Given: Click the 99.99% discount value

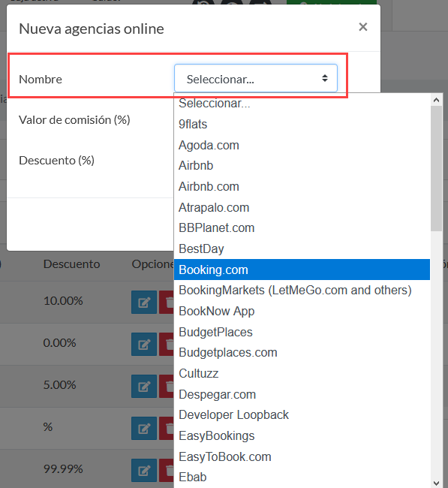Looking at the screenshot, I should click(x=63, y=468).
